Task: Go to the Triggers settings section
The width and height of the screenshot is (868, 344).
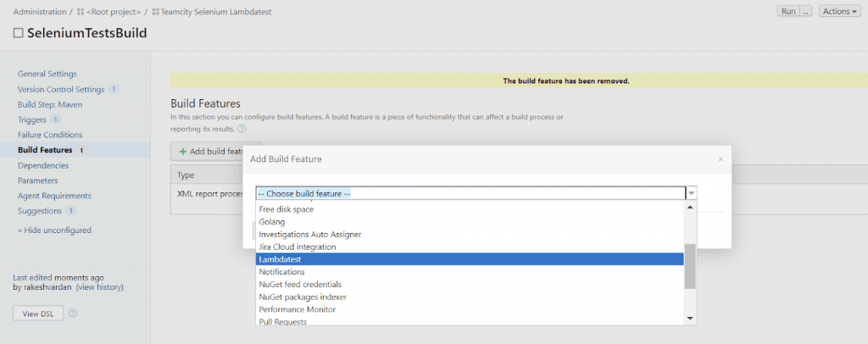Action: click(32, 119)
